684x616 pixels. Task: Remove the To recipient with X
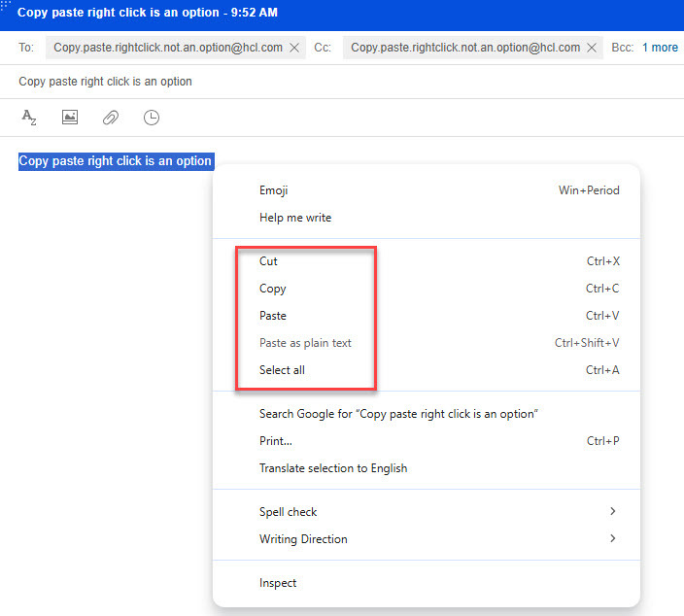pyautogui.click(x=294, y=48)
